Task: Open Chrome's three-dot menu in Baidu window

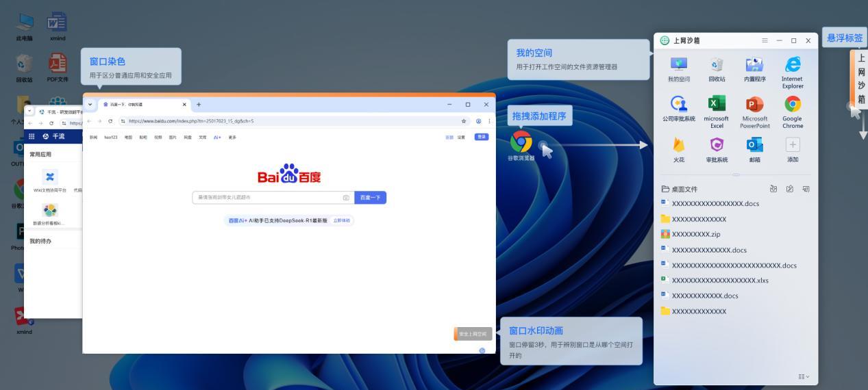Action: pos(489,120)
